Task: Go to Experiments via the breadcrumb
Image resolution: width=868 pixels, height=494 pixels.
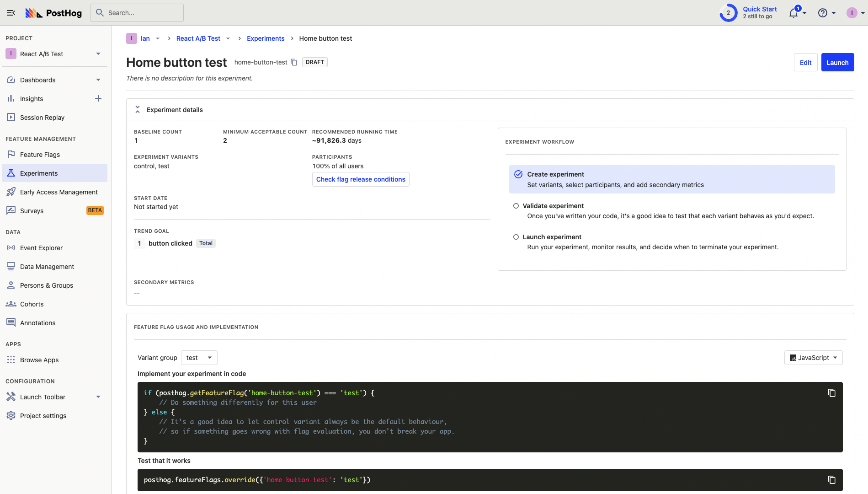Action: pyautogui.click(x=266, y=38)
